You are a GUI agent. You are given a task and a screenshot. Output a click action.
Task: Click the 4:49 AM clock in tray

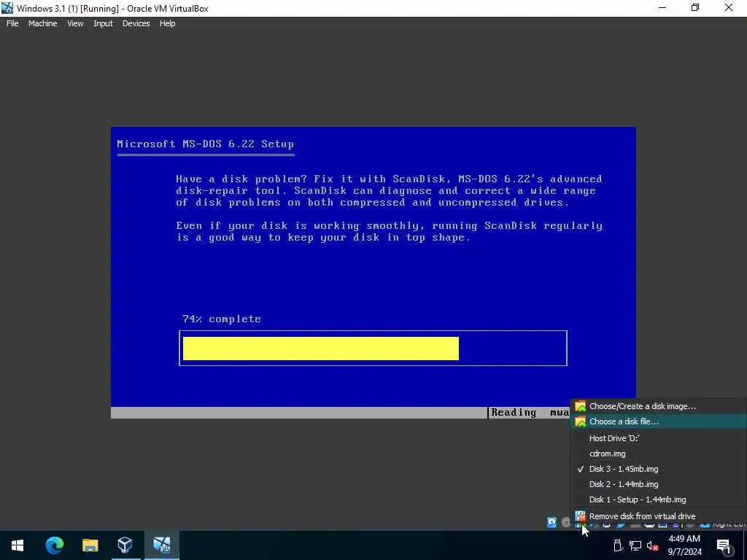684,539
